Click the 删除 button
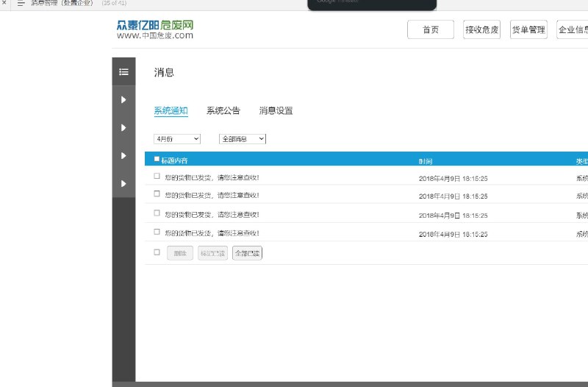Image resolution: width=588 pixels, height=387 pixels. [180, 253]
